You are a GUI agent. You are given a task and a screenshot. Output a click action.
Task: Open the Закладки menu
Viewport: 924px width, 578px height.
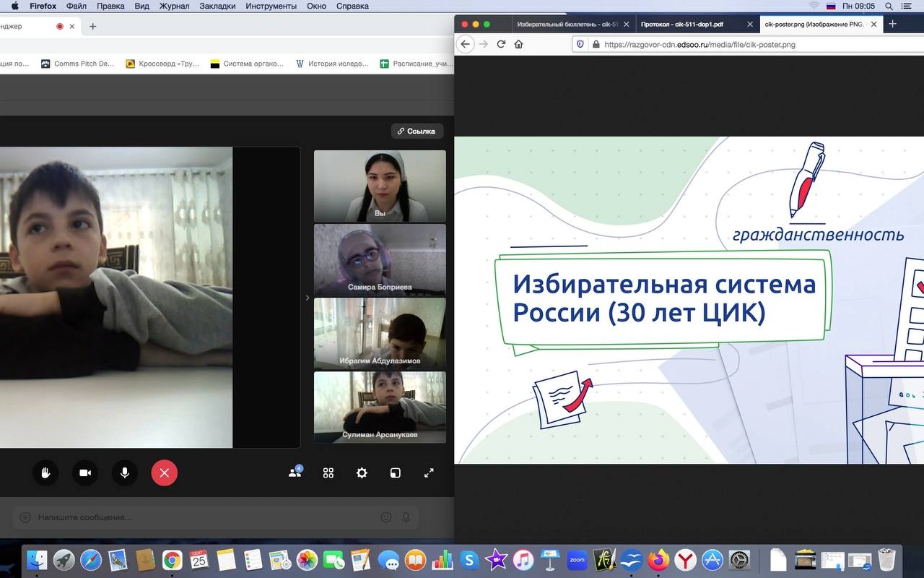pos(219,6)
